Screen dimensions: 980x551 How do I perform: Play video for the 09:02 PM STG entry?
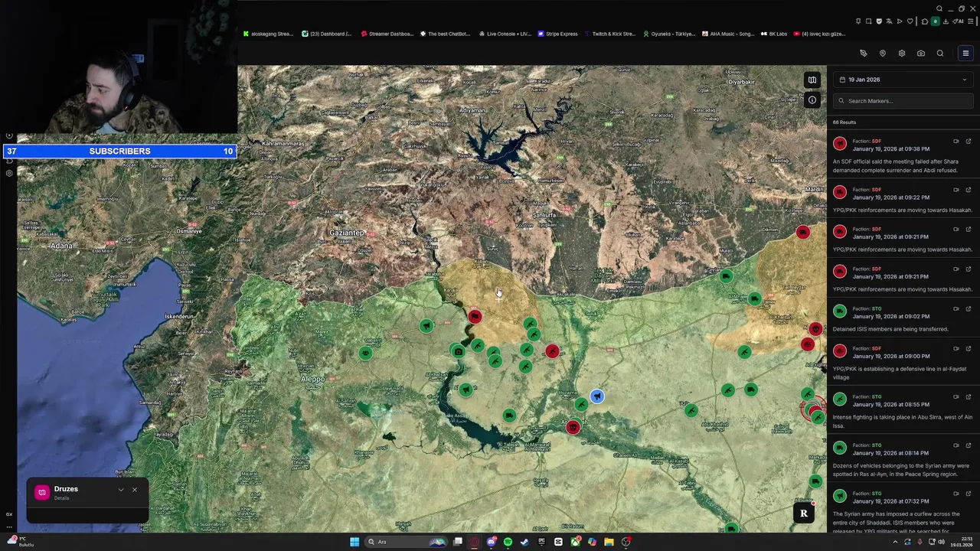point(955,308)
